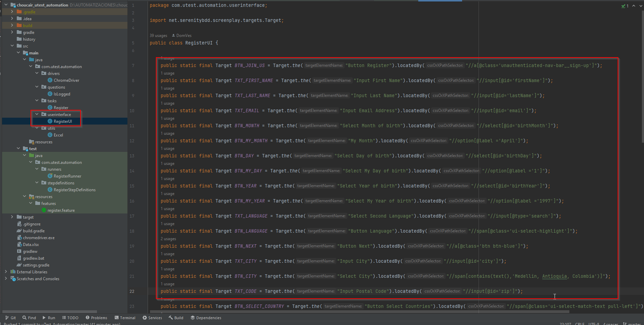Collapse the drivers package
Screen dimensions: 644x325
[x=37, y=74]
